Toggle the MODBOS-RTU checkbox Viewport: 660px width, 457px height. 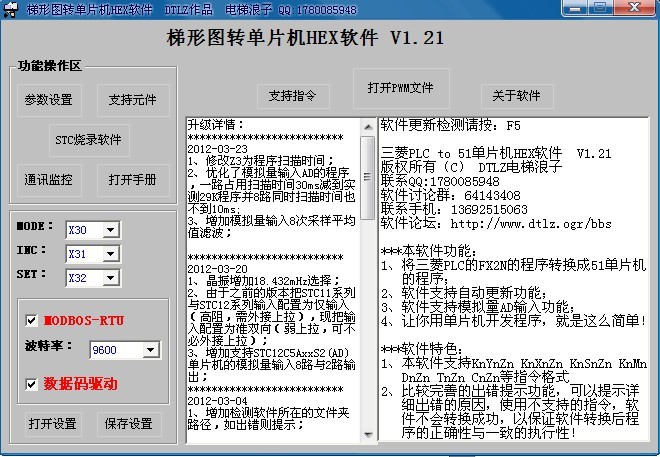pyautogui.click(x=32, y=320)
